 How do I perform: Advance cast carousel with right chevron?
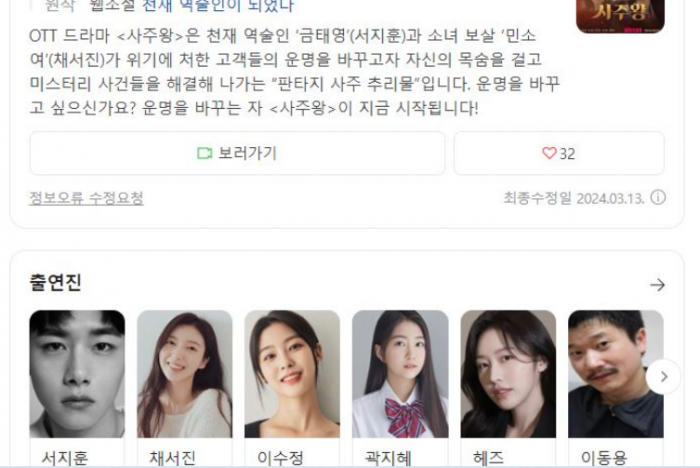pos(664,376)
